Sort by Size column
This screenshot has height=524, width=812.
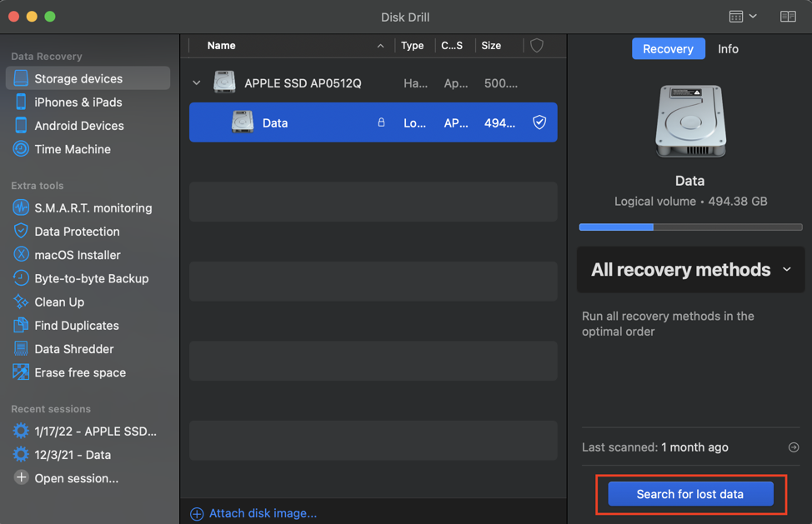[x=491, y=46]
